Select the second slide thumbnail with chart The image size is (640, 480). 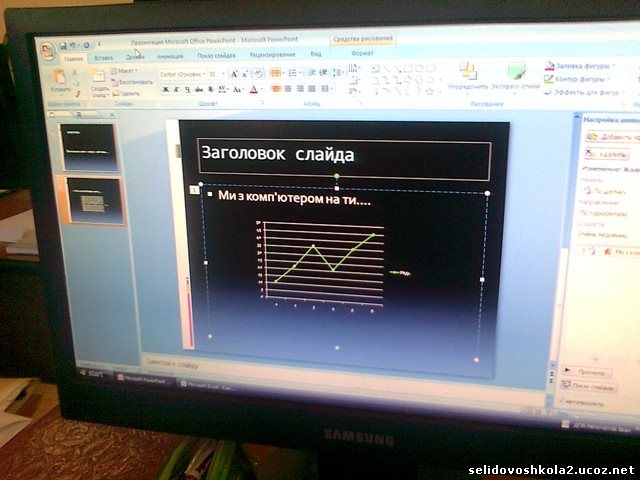coord(95,201)
